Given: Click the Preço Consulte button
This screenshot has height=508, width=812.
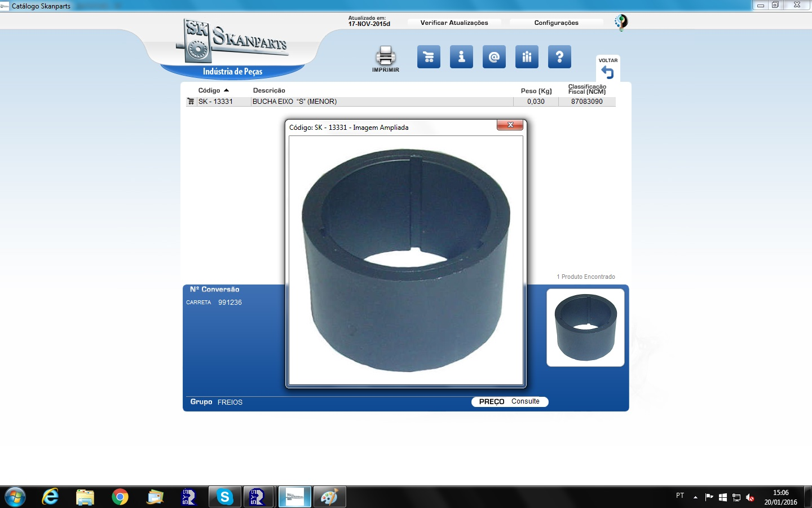Looking at the screenshot, I should coord(509,401).
